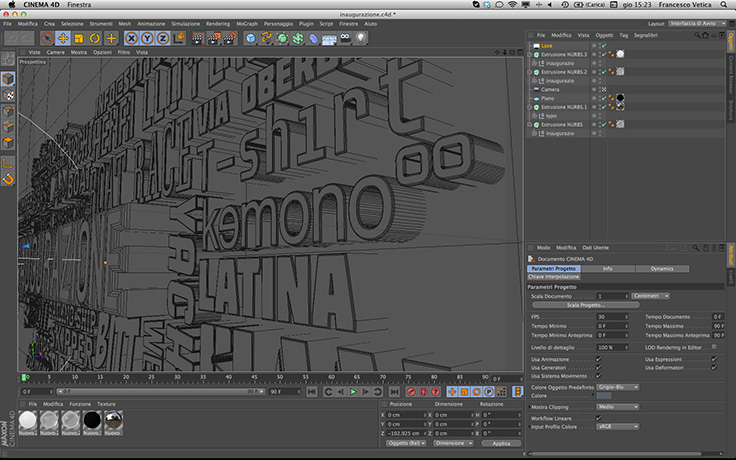Click the undo arrow icon

[x=12, y=38]
